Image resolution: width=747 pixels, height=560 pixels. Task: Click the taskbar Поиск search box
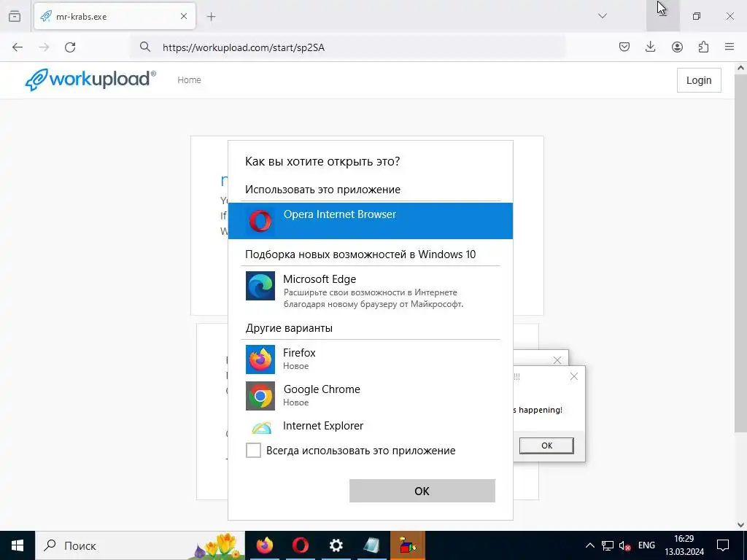pos(140,545)
